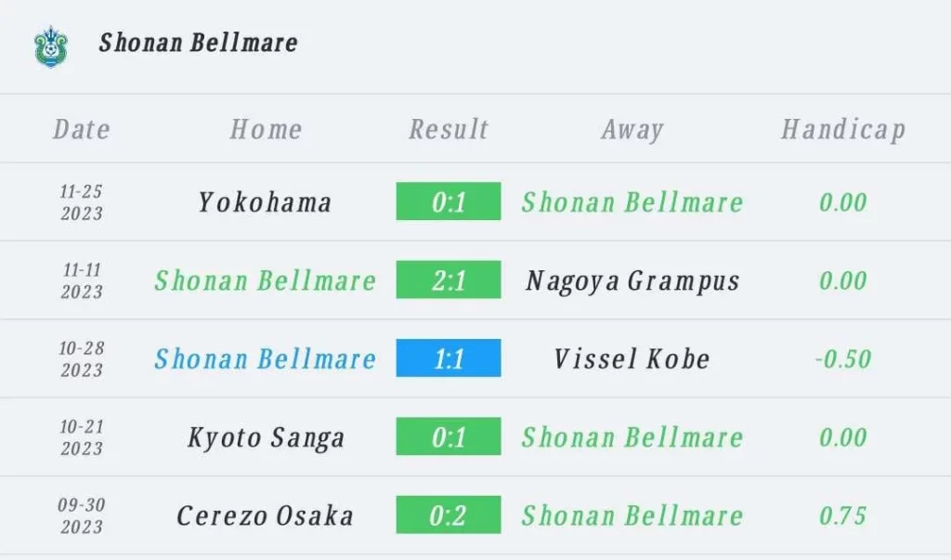Click the -0.50 handicap value
This screenshot has width=951, height=560.
843,358
